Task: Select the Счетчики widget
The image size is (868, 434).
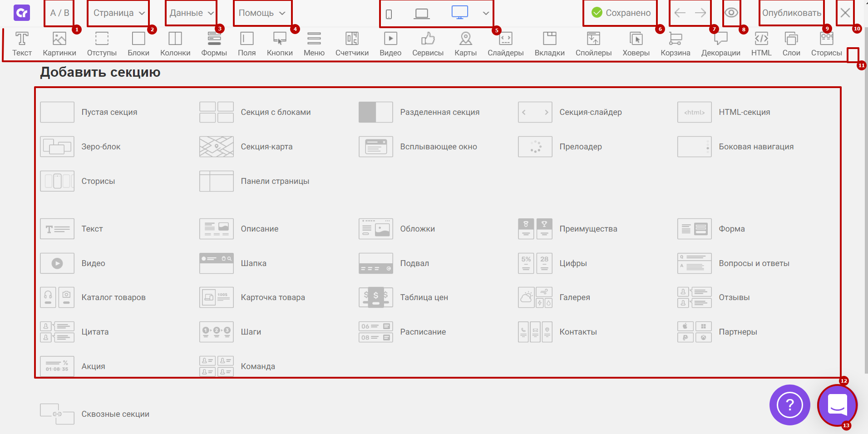Action: [352, 44]
